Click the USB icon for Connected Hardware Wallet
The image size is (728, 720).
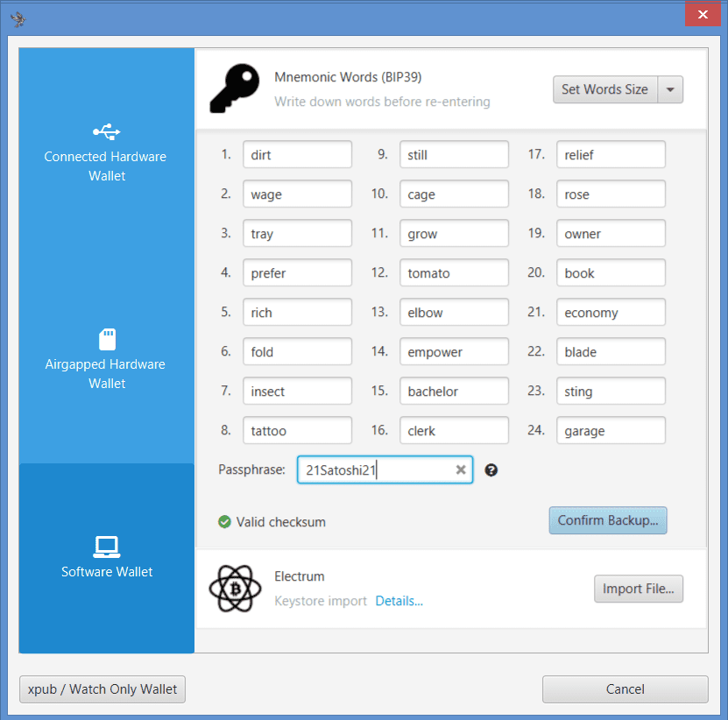tap(106, 132)
